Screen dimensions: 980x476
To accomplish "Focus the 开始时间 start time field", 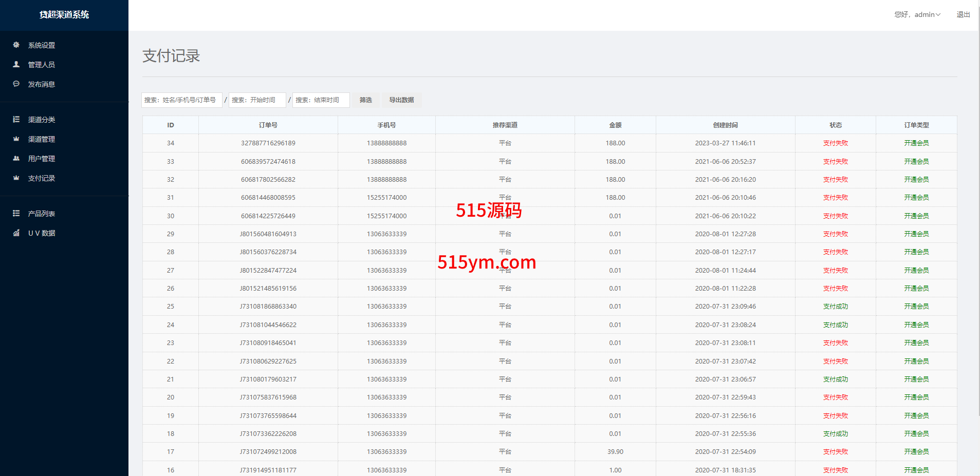I will pos(257,100).
